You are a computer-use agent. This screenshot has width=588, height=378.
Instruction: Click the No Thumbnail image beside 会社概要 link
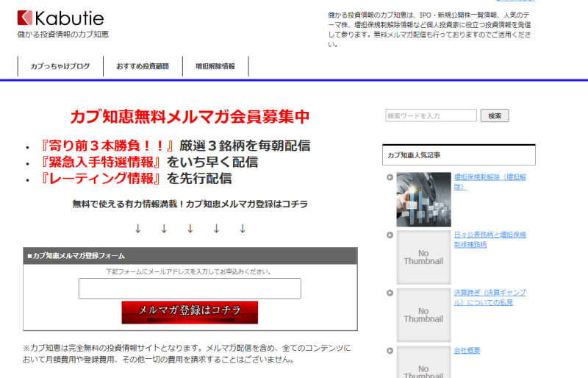pos(424,362)
